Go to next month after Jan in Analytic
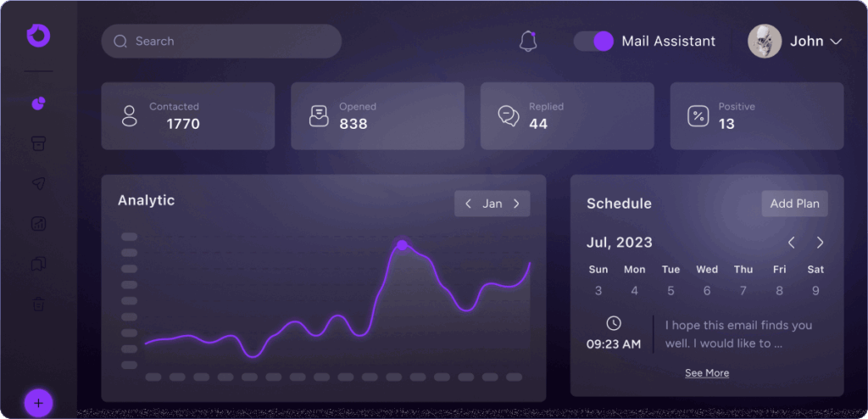The width and height of the screenshot is (868, 419). coord(516,204)
